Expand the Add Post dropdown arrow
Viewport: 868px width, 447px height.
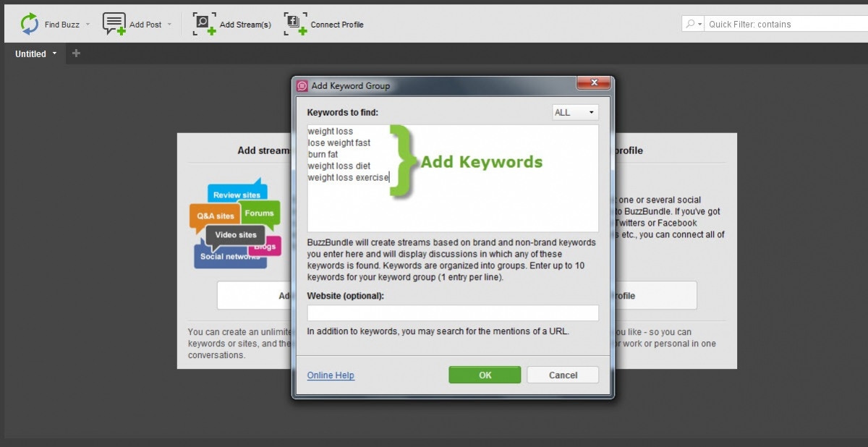(x=170, y=24)
